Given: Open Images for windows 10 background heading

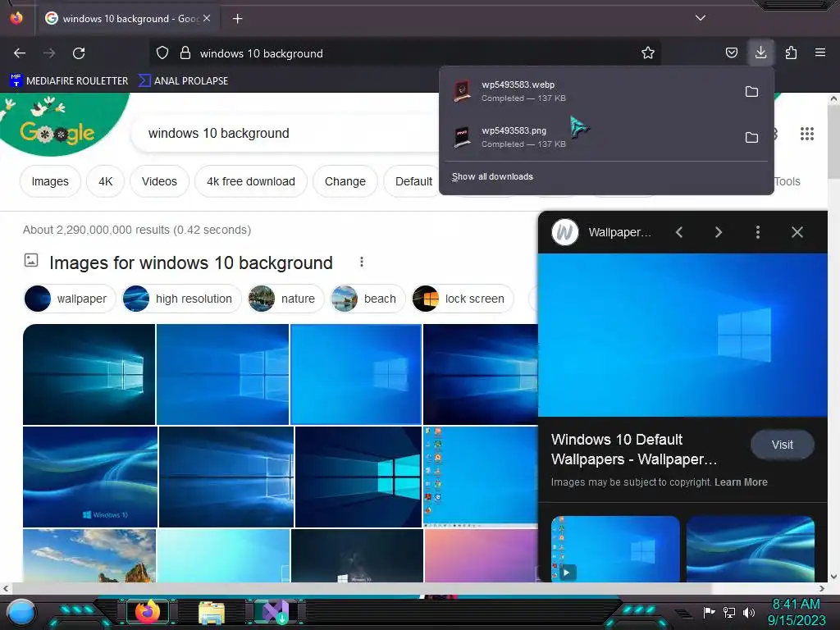Looking at the screenshot, I should [x=191, y=263].
